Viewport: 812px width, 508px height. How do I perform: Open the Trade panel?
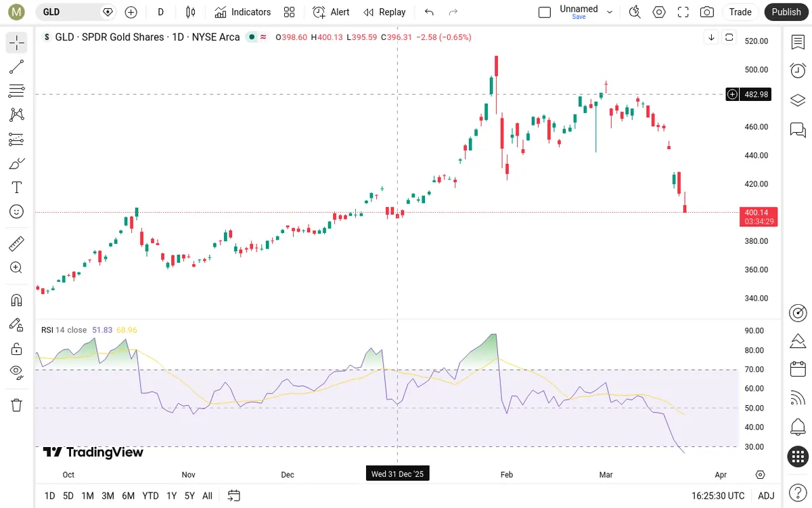pyautogui.click(x=740, y=12)
